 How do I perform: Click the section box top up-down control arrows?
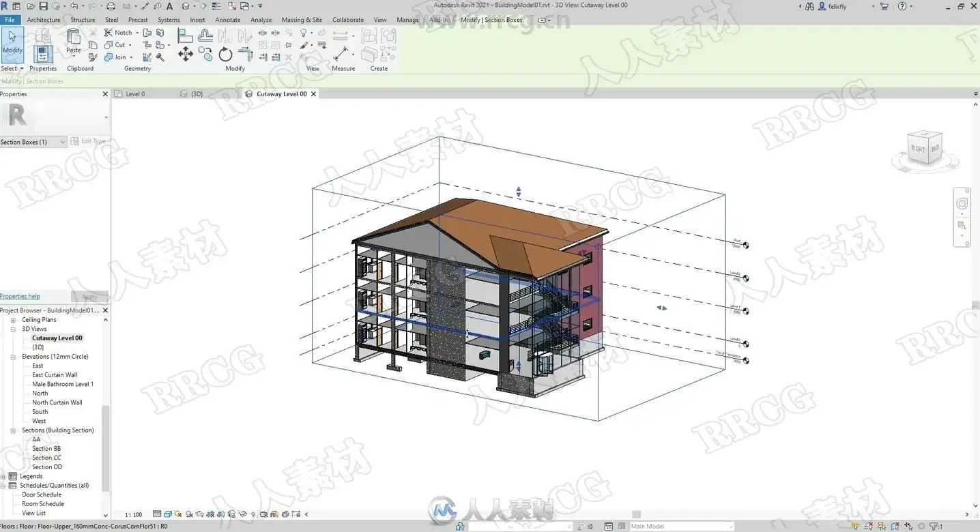[519, 192]
